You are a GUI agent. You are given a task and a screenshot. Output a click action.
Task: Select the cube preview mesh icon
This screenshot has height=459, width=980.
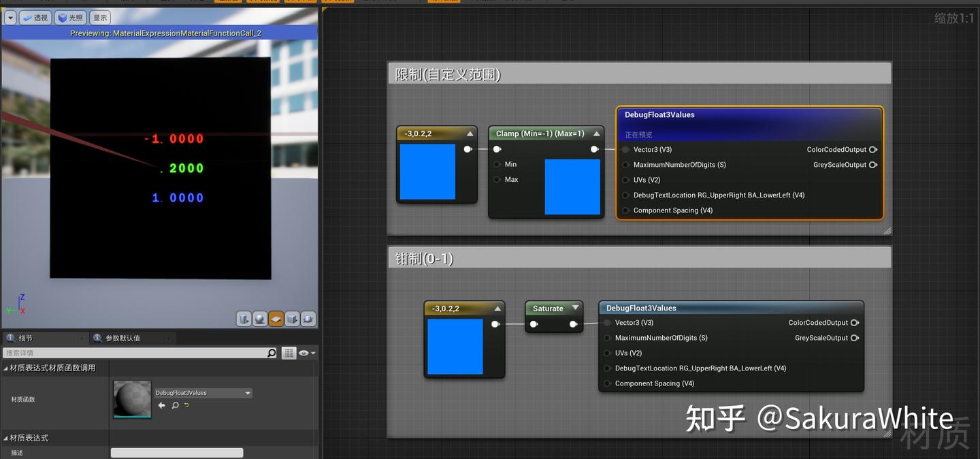[293, 318]
